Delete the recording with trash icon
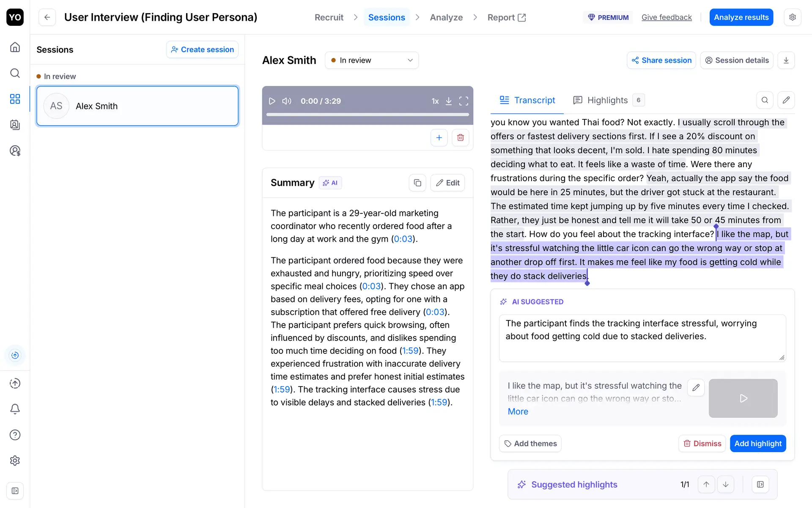Viewport: 812px width, 508px height. pyautogui.click(x=460, y=138)
